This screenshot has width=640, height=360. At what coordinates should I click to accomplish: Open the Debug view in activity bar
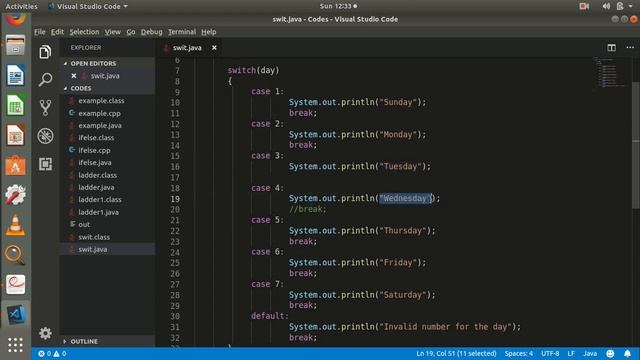pos(45,136)
